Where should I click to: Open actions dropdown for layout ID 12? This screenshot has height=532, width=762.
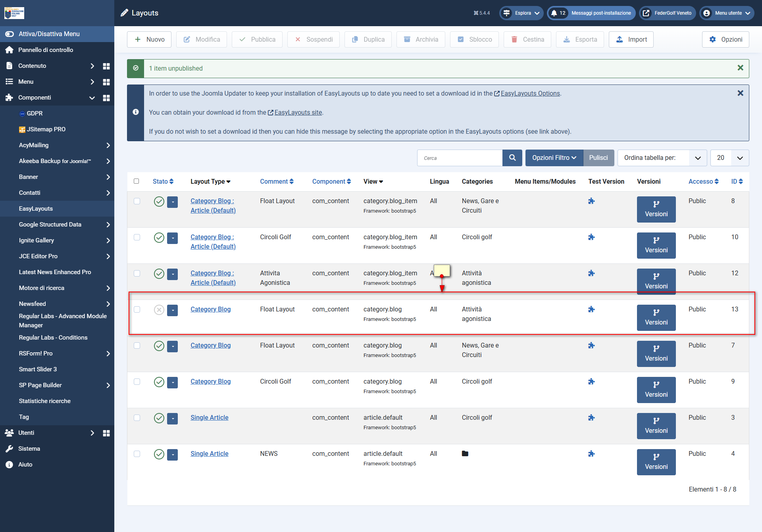click(x=172, y=274)
